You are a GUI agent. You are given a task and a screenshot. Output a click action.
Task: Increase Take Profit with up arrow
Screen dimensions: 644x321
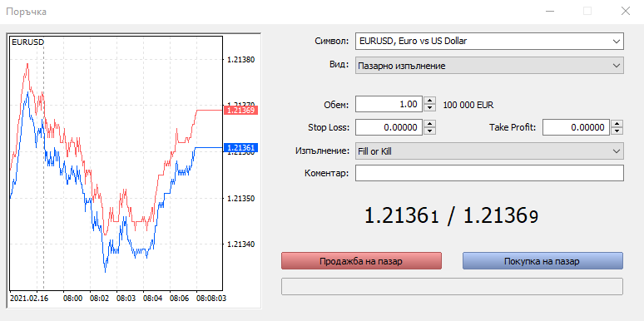(x=617, y=124)
